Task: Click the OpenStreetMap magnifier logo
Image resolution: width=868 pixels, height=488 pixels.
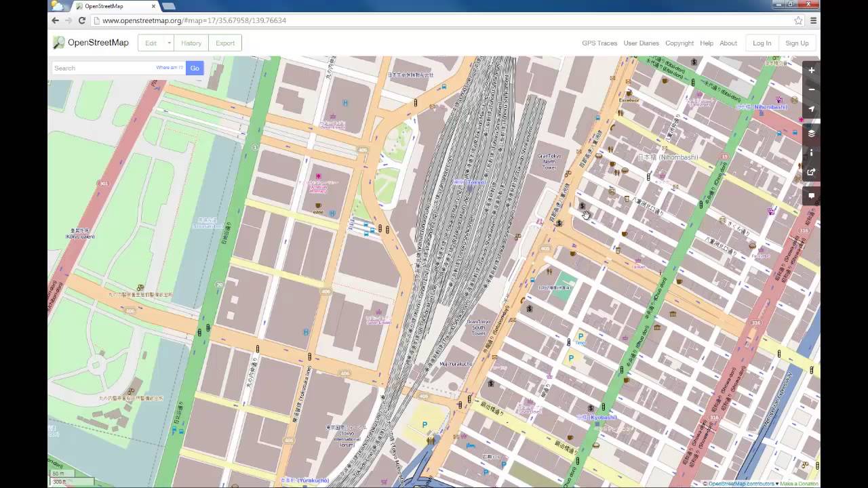Action: pos(59,43)
